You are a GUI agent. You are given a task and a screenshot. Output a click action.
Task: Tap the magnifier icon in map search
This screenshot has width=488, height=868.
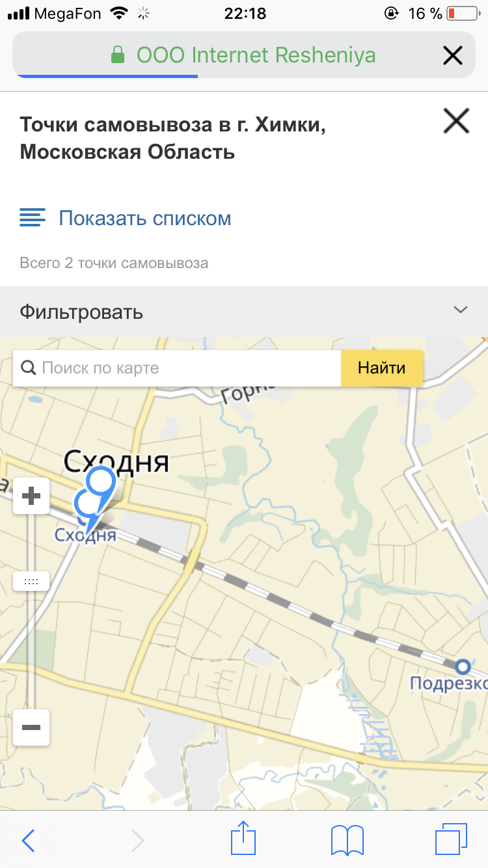(28, 368)
